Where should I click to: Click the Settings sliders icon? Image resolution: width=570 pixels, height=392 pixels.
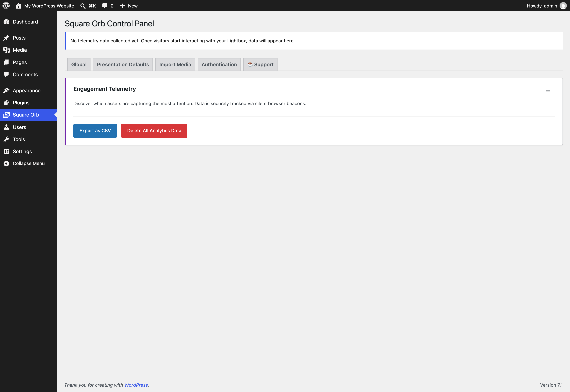pyautogui.click(x=6, y=151)
